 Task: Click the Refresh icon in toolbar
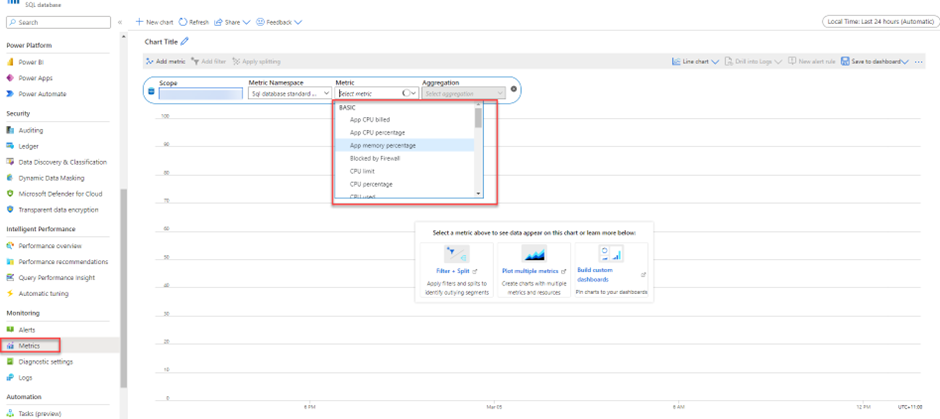(183, 21)
